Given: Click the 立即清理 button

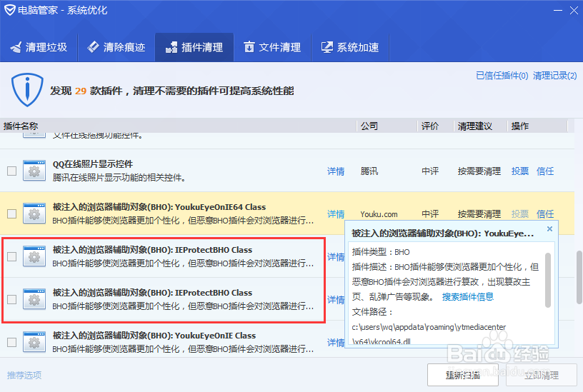Looking at the screenshot, I should [542, 376].
